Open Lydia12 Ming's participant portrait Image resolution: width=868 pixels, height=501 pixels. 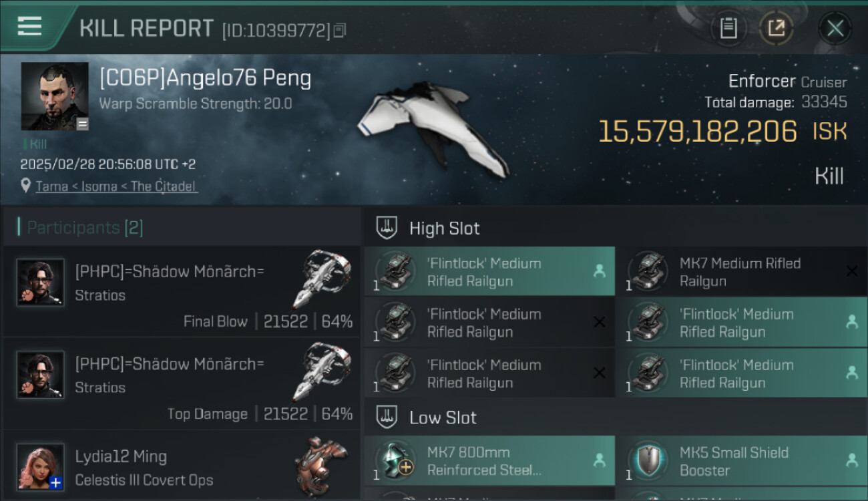[x=41, y=466]
